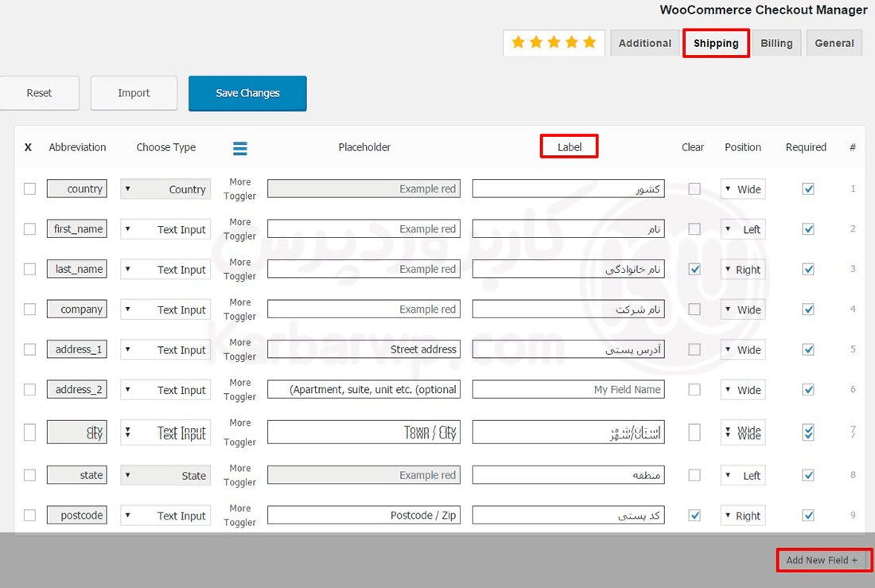The image size is (875, 588).
Task: Uncheck Required for postcode row
Action: click(808, 516)
